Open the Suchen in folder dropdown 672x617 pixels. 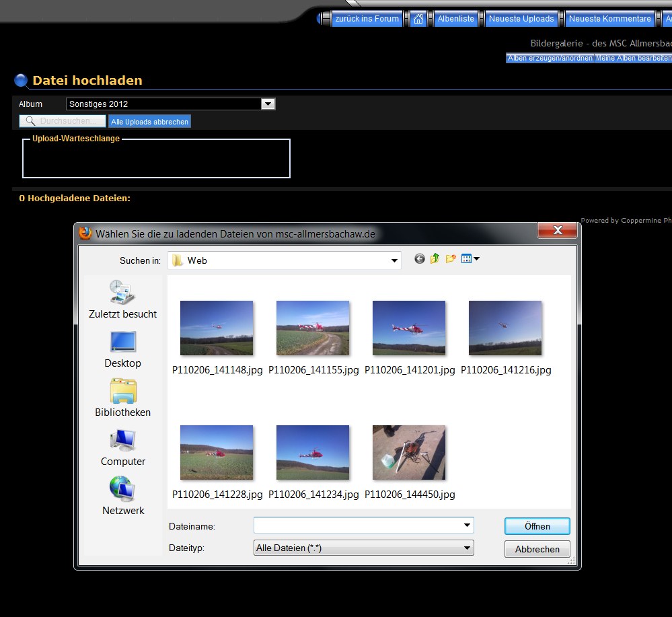coord(394,260)
